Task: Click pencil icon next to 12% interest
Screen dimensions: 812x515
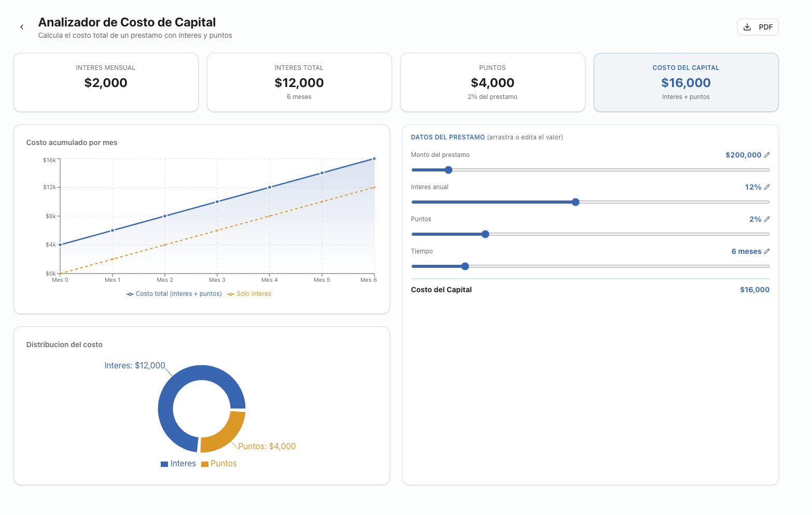Action: point(767,187)
